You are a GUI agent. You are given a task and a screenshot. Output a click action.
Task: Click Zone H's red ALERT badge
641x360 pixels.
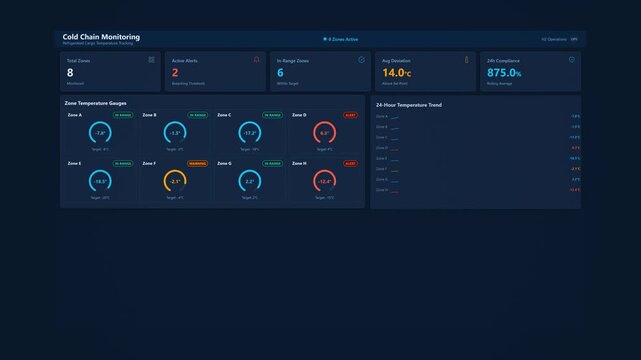pyautogui.click(x=350, y=163)
